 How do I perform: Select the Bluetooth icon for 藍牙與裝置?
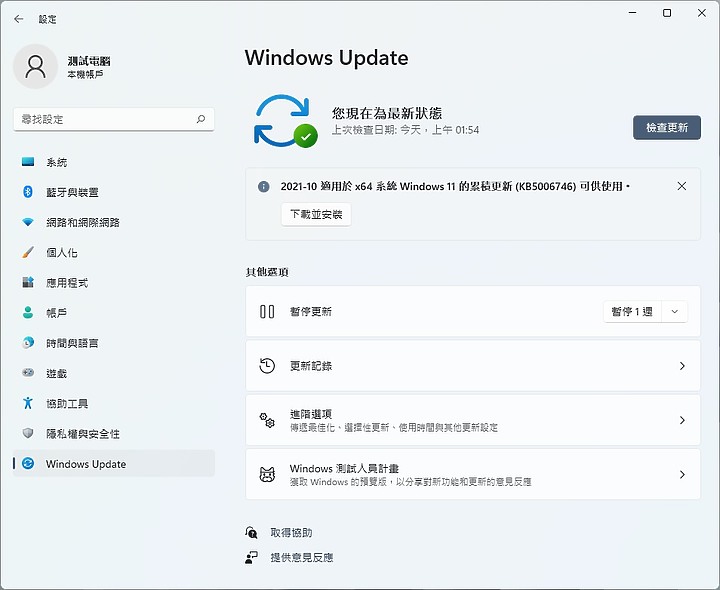pos(28,191)
